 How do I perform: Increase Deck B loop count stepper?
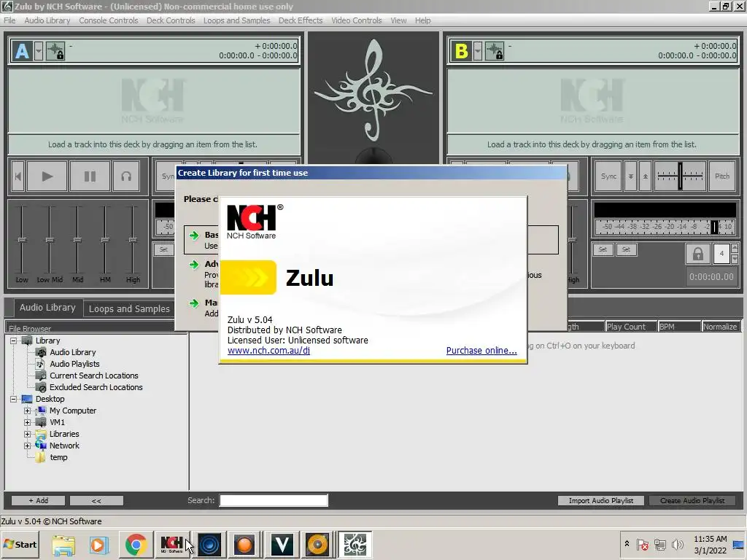[734, 249]
